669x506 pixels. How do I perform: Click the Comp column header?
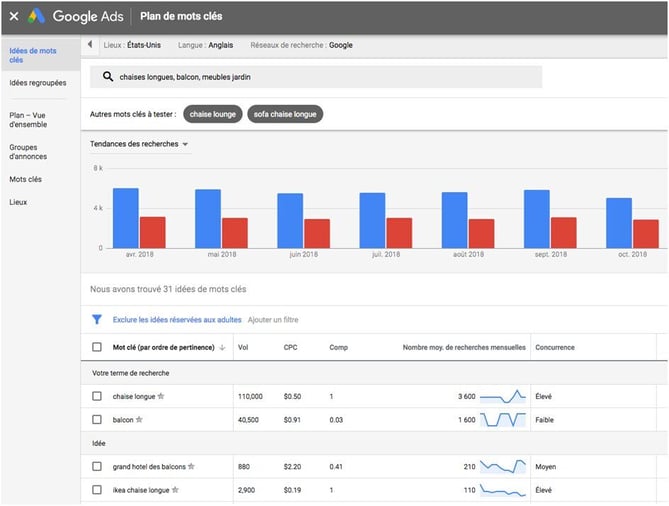pos(338,347)
